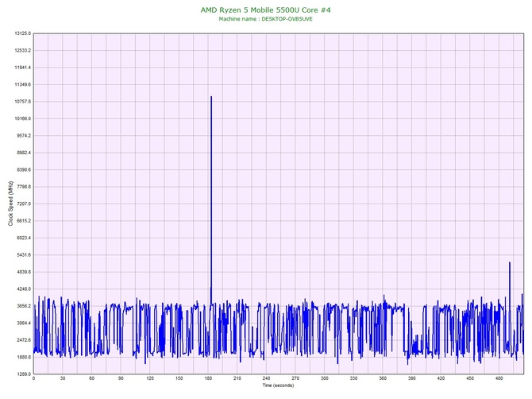Click the 8982.4 y-axis tick label
Image resolution: width=532 pixels, height=399 pixels.
click(x=23, y=153)
